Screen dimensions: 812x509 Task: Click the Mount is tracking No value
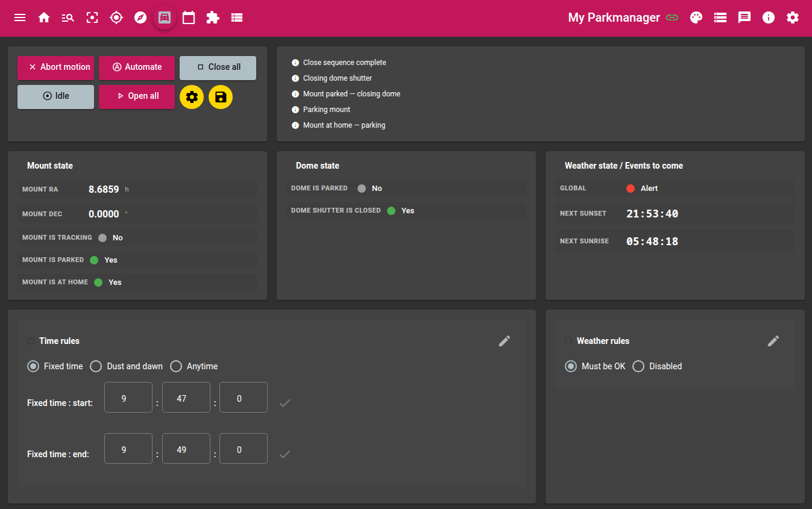coord(118,238)
